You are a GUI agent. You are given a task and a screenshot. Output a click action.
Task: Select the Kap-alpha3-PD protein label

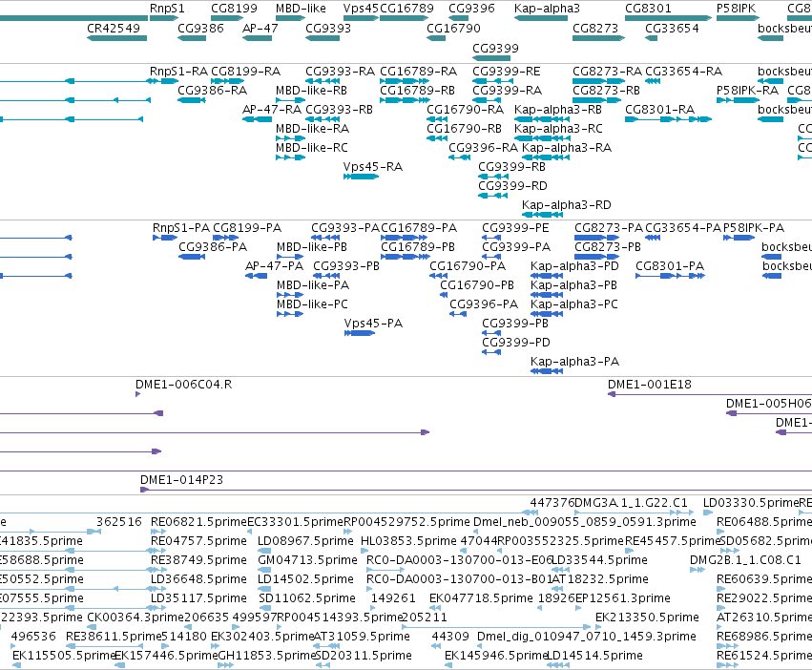coord(574,266)
